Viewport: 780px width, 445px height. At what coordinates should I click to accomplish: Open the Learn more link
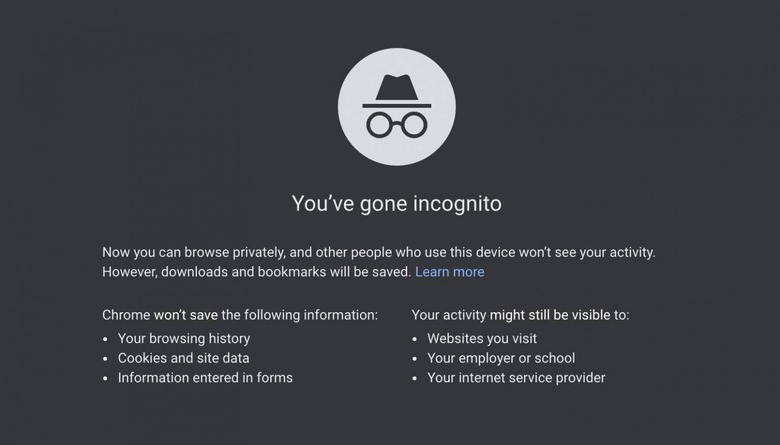(450, 272)
